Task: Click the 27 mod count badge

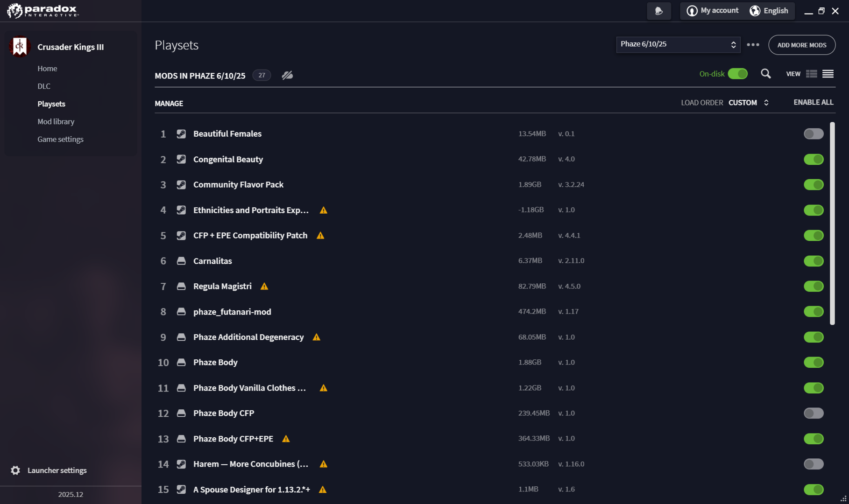Action: 262,75
